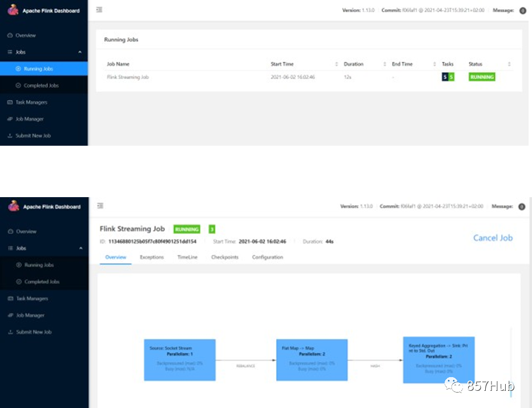Click green running tasks badge in table
The height and width of the screenshot is (408, 532).
[x=452, y=77]
